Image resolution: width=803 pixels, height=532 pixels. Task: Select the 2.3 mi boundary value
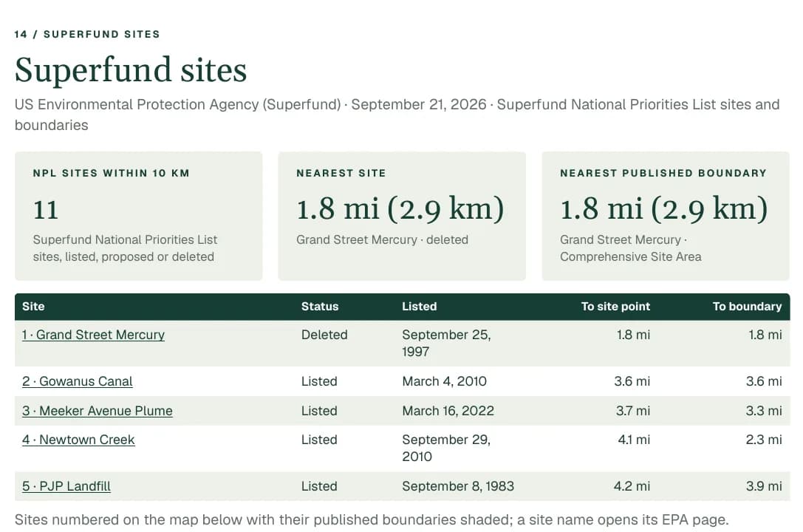tap(764, 440)
